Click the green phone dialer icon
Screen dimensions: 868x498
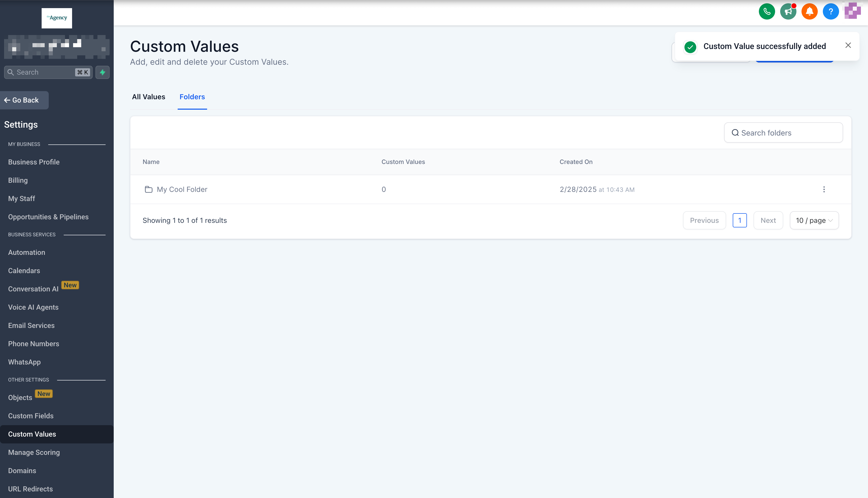coord(767,12)
